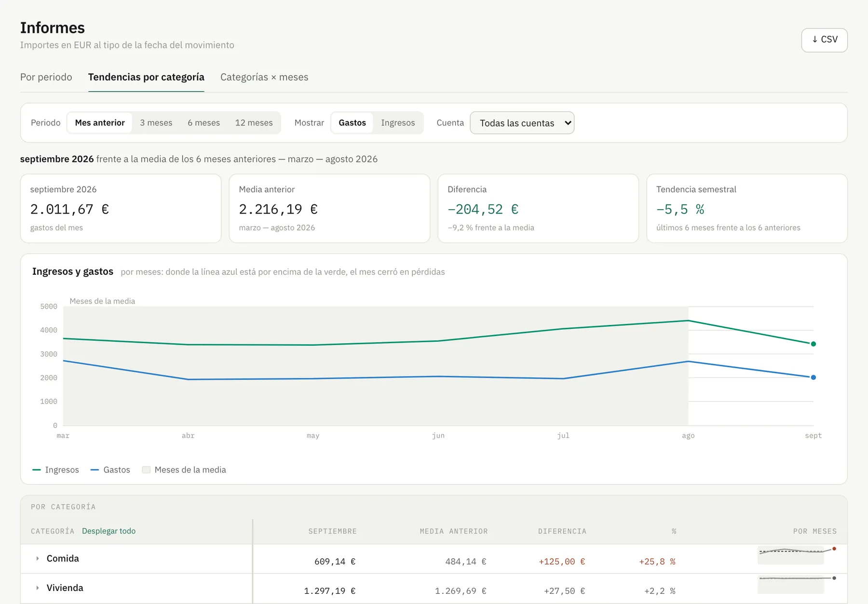This screenshot has height=604, width=868.
Task: Click the DIFERENCIA column header
Action: coord(562,531)
